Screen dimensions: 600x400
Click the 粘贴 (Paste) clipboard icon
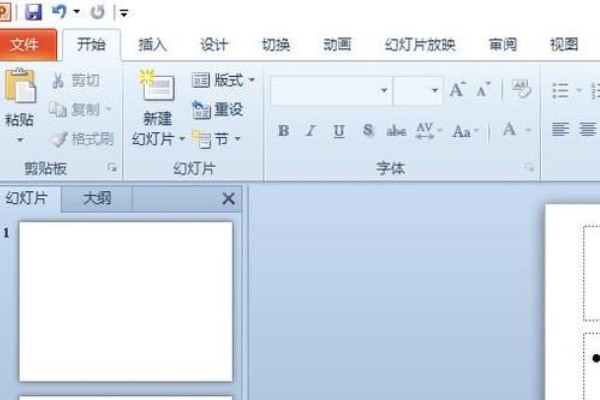20,86
